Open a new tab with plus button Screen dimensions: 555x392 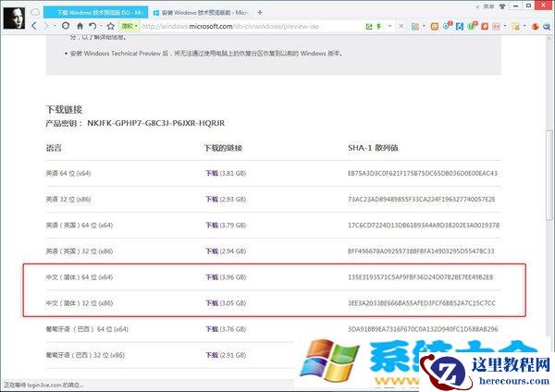[260, 12]
